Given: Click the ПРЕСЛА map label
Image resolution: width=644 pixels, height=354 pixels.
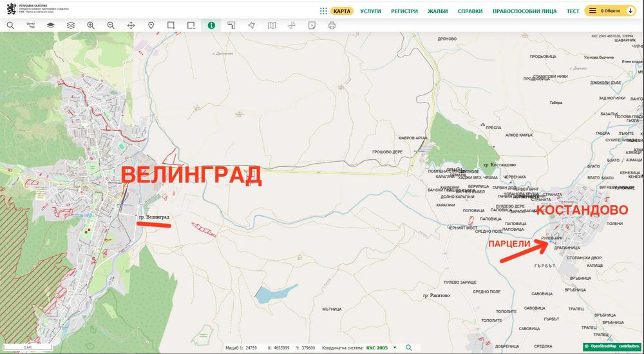Looking at the screenshot, I should tap(493, 128).
